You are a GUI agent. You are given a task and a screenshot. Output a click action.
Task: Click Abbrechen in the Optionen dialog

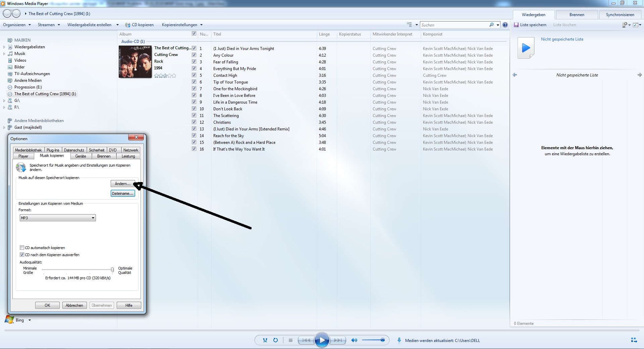[x=74, y=305]
